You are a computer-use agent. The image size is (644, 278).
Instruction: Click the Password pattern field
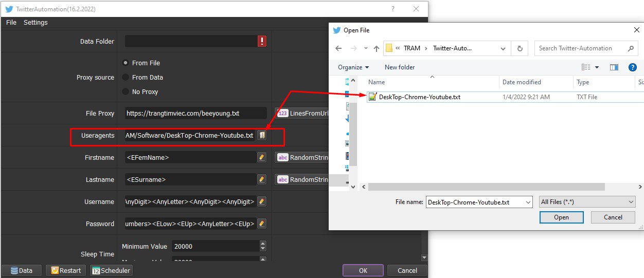click(191, 224)
